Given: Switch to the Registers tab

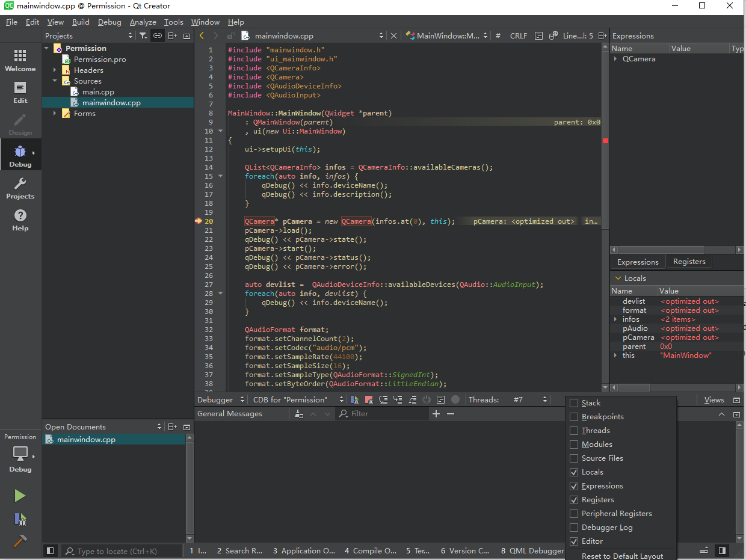Looking at the screenshot, I should pos(689,262).
